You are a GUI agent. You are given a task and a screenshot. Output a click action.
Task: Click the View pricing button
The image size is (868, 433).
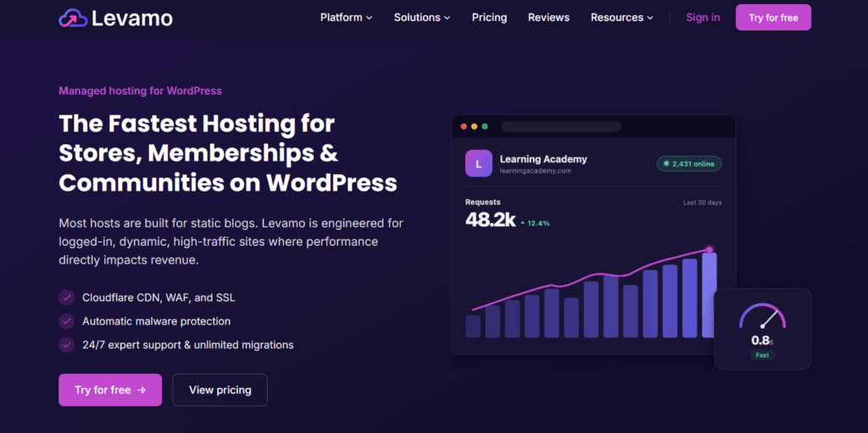220,390
